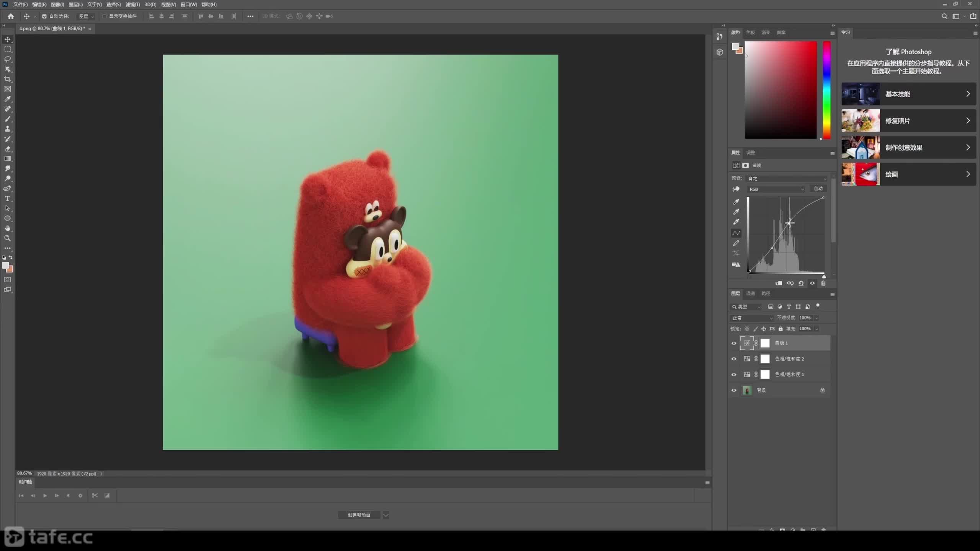Open the search icon at top right
The width and height of the screenshot is (980, 551).
coord(944,16)
